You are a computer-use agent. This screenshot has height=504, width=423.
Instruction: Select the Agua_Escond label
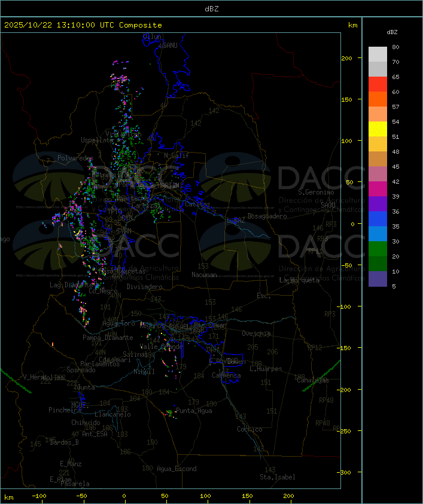click(176, 469)
